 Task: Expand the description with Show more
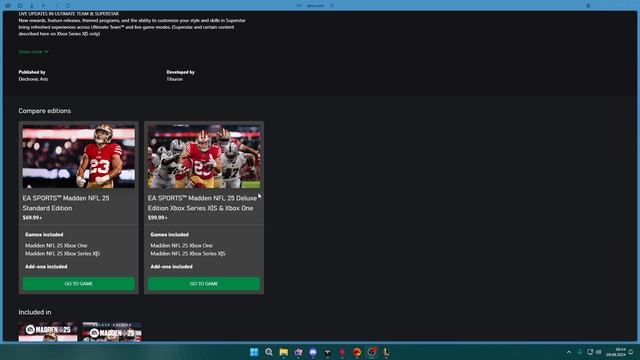coord(33,52)
